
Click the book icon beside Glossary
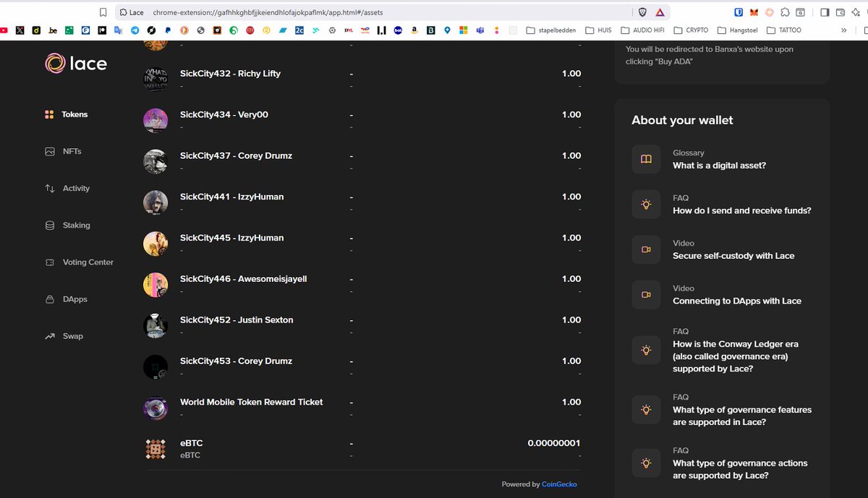tap(646, 159)
